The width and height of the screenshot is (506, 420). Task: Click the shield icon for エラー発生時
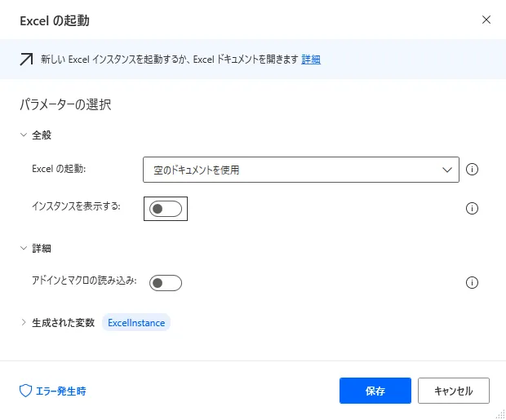coord(25,391)
